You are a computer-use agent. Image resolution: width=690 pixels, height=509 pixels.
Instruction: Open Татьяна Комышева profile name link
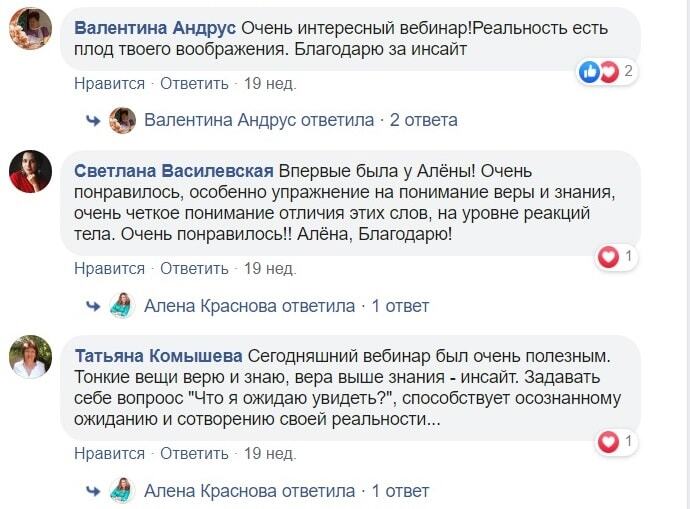tap(158, 356)
